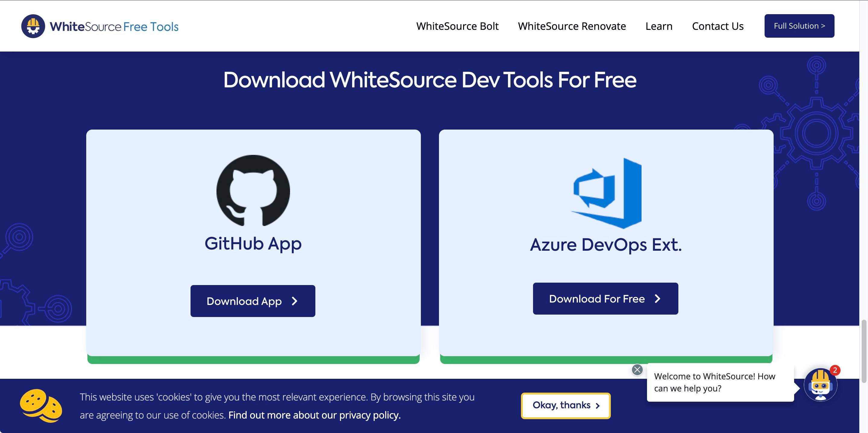This screenshot has height=433, width=868.
Task: Click the WhiteSource helmet logo icon
Action: click(33, 26)
